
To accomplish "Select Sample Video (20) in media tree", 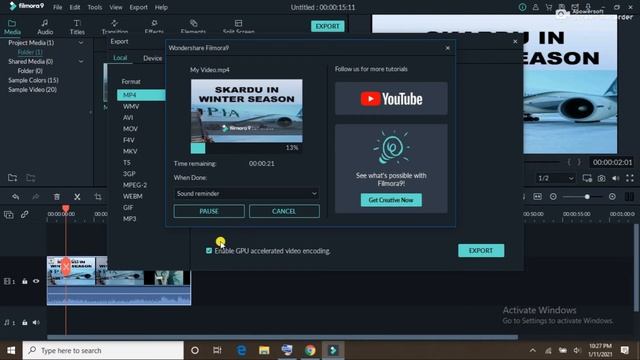I will 33,89.
